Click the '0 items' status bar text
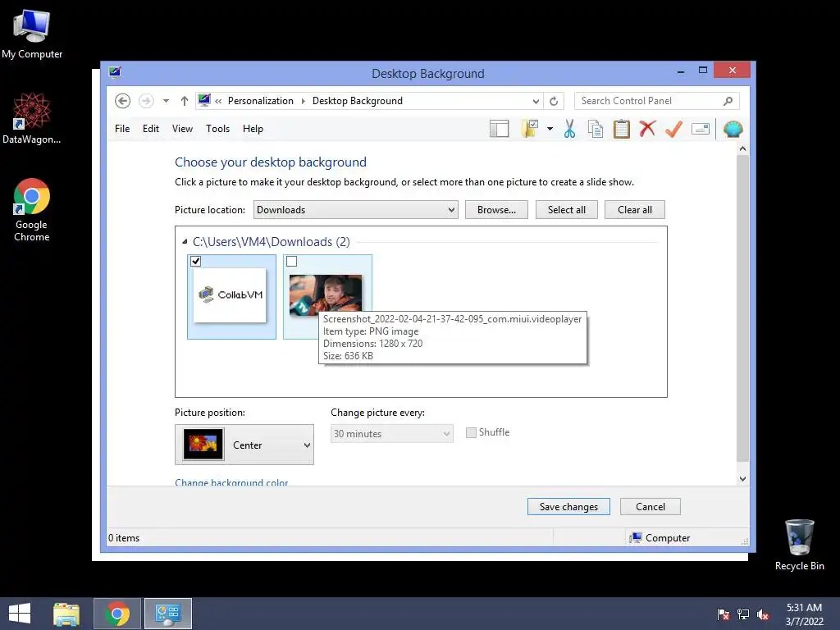This screenshot has height=630, width=840. click(124, 538)
